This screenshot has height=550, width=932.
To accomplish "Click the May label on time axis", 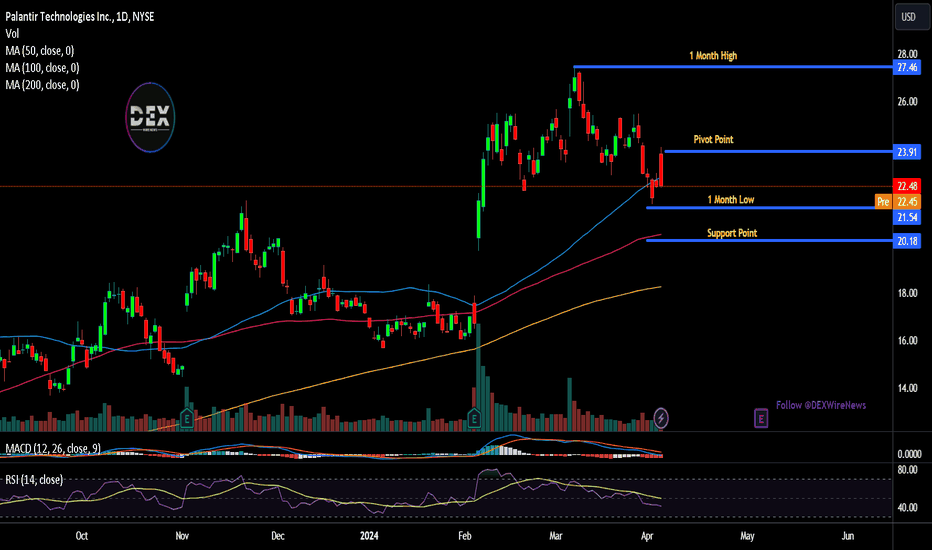I will 747,536.
